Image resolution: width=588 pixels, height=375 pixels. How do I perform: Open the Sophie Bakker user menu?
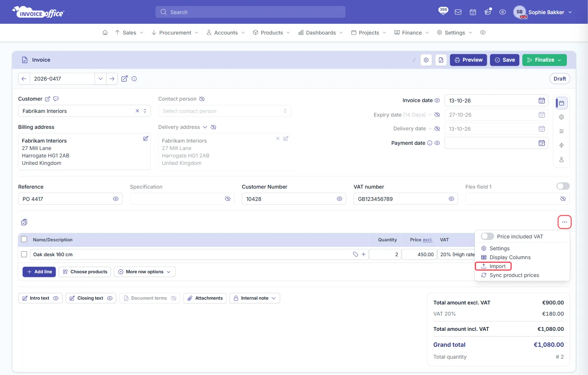pos(543,12)
